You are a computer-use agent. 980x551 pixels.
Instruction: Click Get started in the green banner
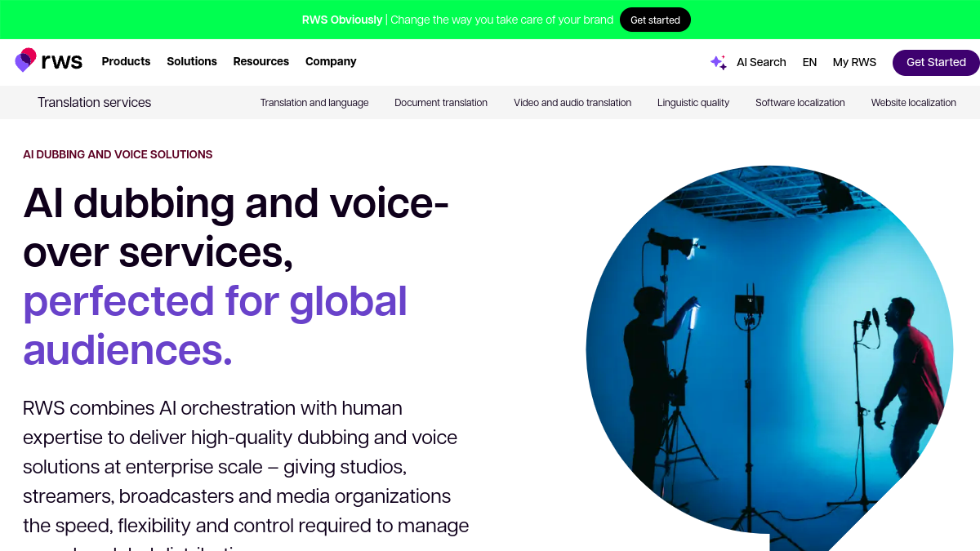(655, 20)
